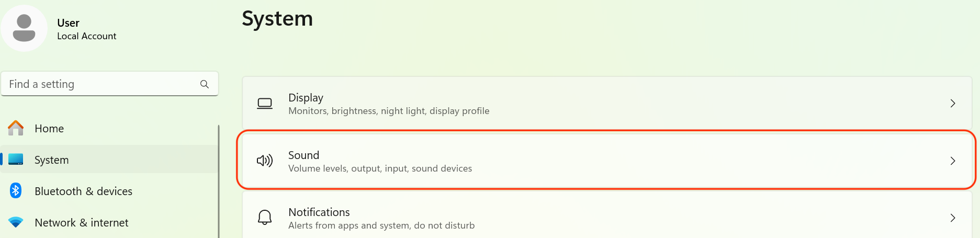
Task: Click the Network wifi icon
Action: click(16, 222)
